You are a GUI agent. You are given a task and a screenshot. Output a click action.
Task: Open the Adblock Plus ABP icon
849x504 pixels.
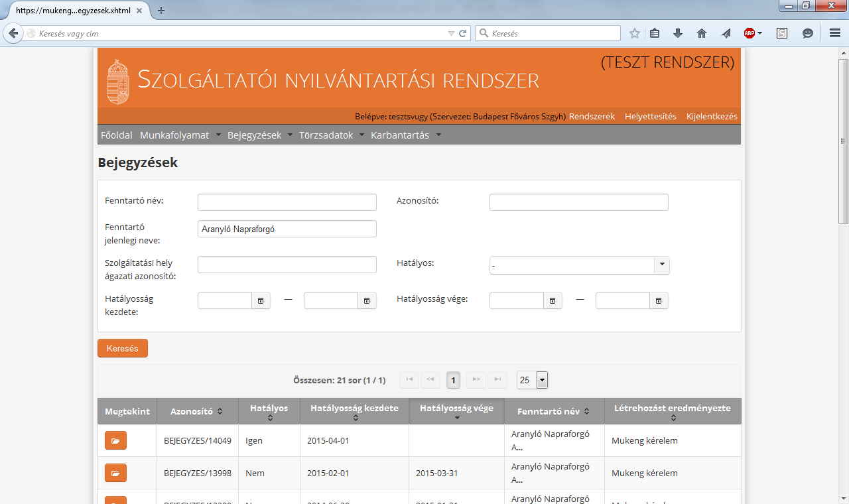pyautogui.click(x=750, y=33)
